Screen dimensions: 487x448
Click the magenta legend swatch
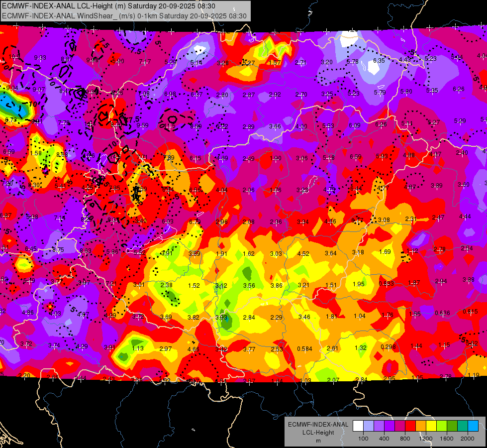[x=400, y=426]
